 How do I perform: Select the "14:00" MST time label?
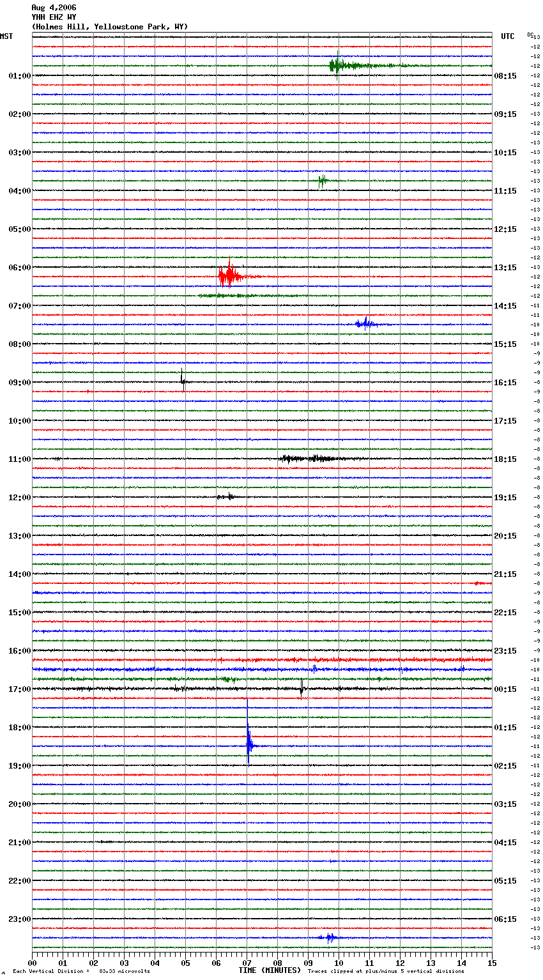click(20, 574)
